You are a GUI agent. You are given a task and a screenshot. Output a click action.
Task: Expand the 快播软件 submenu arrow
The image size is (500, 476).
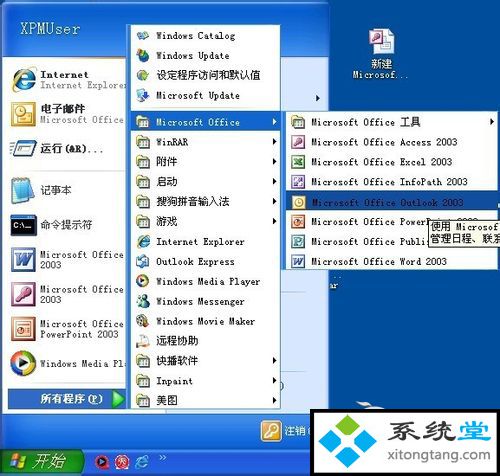coord(274,361)
